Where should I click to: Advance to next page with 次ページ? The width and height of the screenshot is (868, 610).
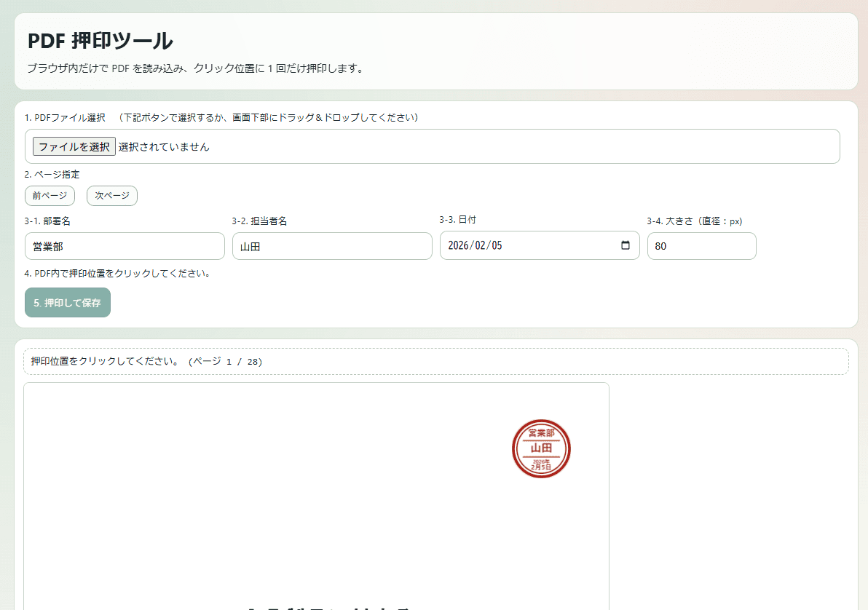click(x=112, y=196)
